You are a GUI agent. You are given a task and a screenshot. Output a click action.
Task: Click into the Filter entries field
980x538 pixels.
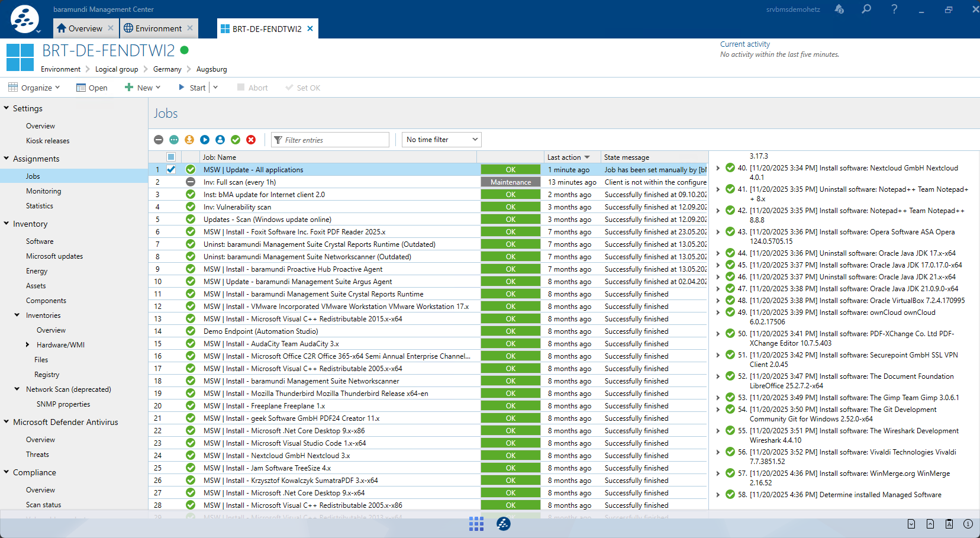334,140
